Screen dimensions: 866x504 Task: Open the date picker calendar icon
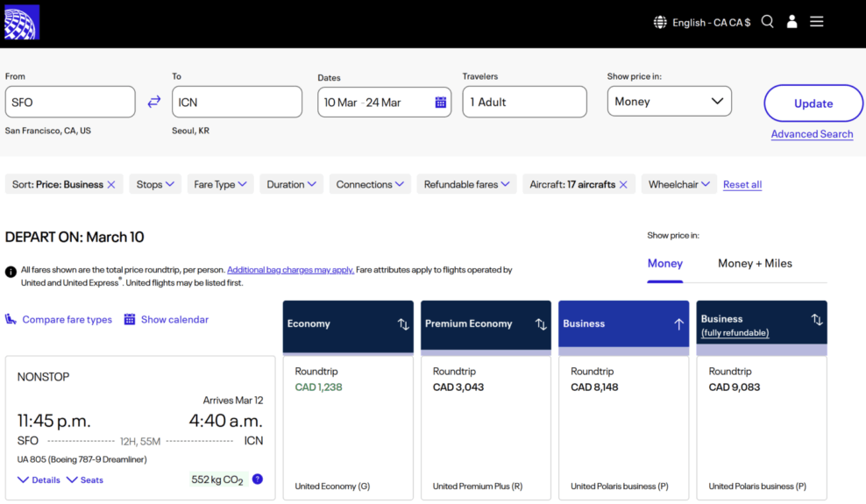(440, 103)
